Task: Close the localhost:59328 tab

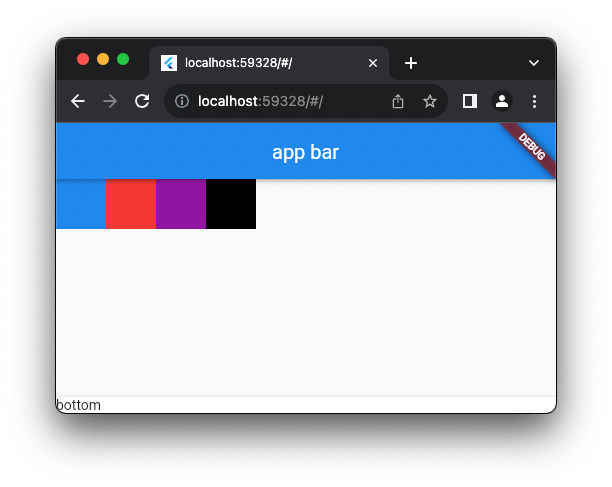Action: tap(373, 63)
